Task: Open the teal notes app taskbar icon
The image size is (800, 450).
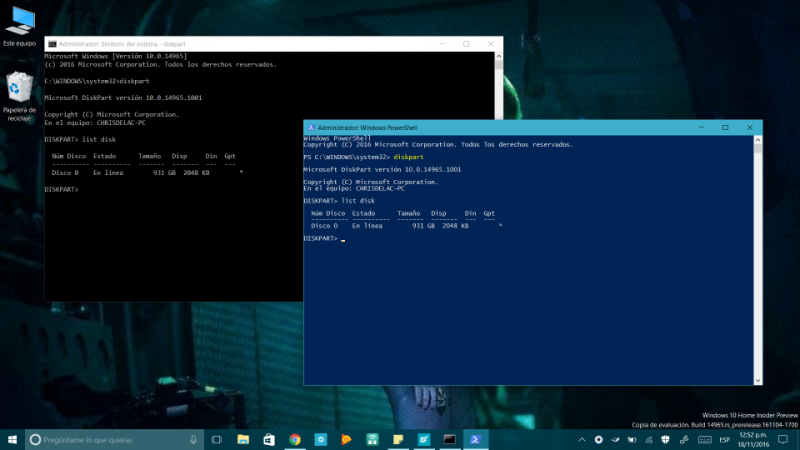Action: tap(424, 439)
